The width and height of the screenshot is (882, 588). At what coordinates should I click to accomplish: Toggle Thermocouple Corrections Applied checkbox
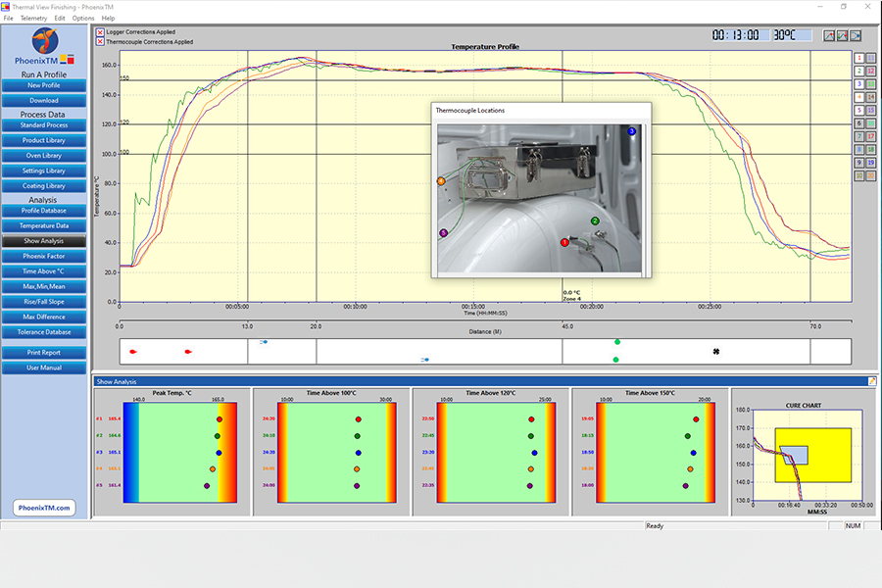100,41
